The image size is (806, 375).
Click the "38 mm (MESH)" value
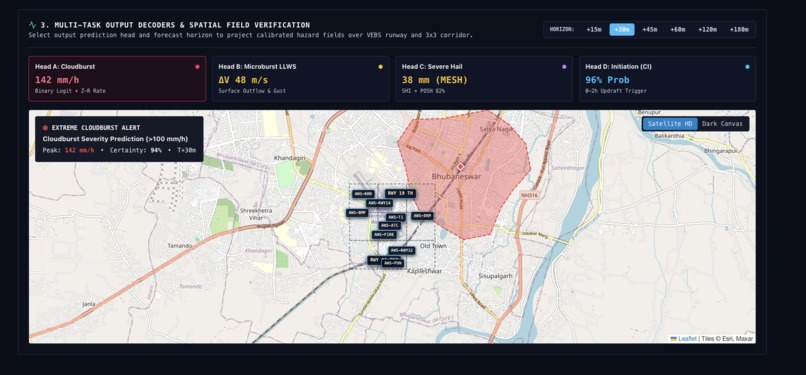click(x=435, y=80)
